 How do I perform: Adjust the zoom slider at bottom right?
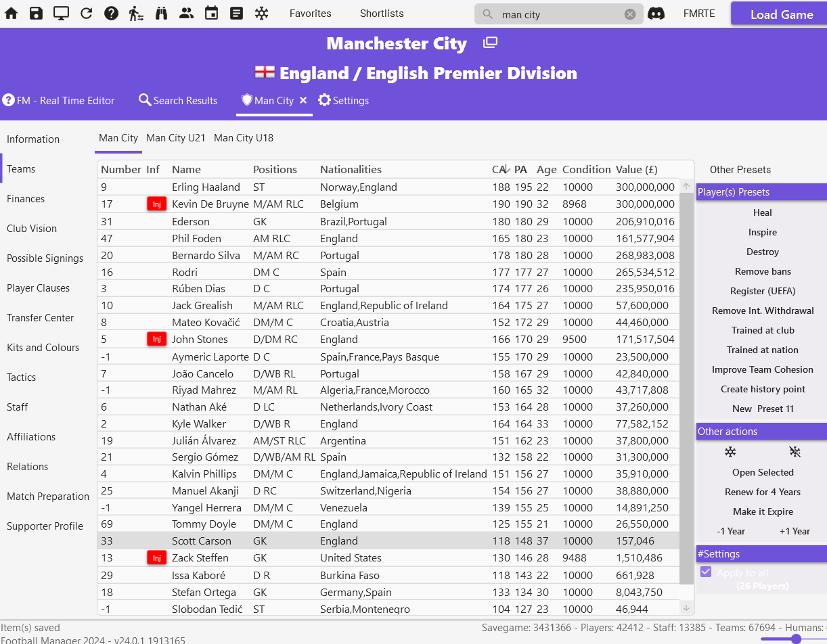coord(797,639)
